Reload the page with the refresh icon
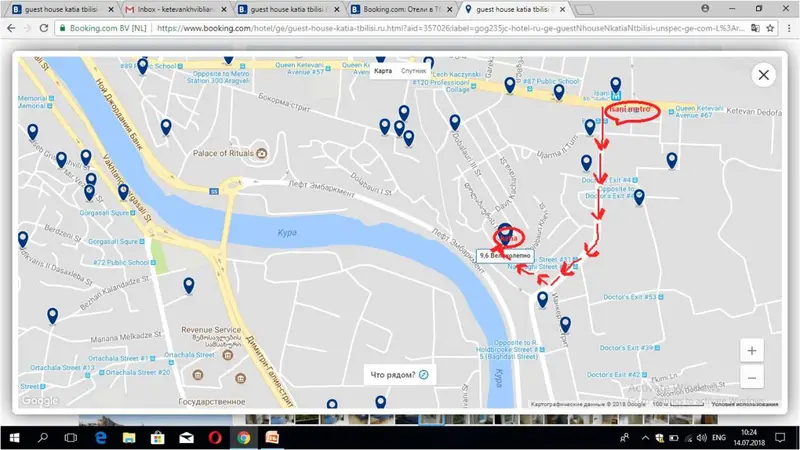 pos(44,28)
